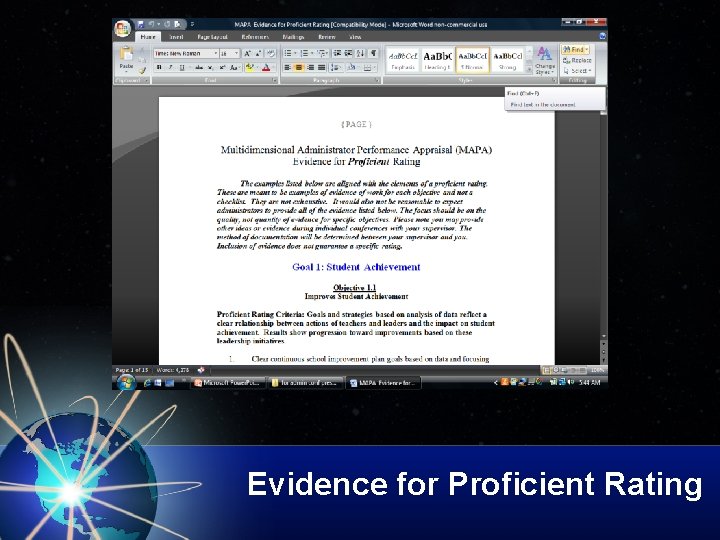Toggle superscript formatting

point(222,68)
